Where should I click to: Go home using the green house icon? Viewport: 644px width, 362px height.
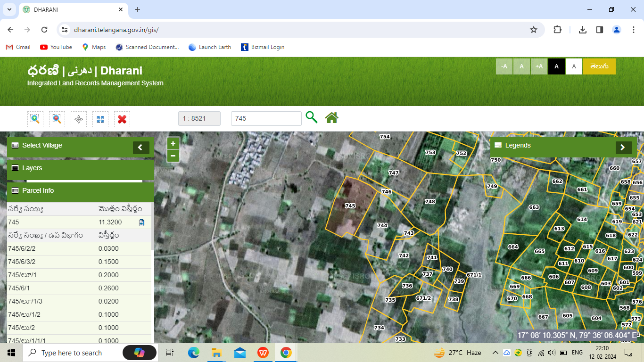point(331,118)
